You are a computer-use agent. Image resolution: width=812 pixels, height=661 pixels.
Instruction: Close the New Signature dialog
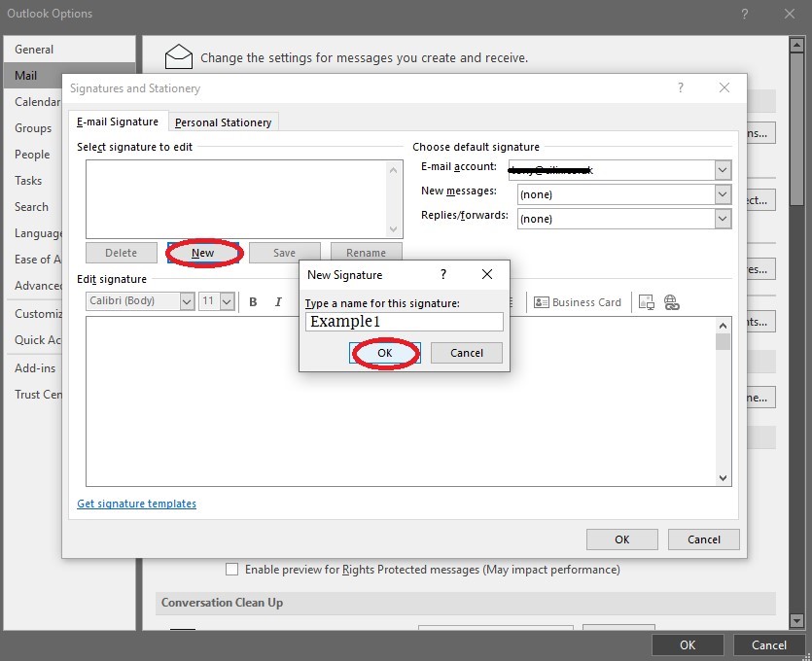487,274
